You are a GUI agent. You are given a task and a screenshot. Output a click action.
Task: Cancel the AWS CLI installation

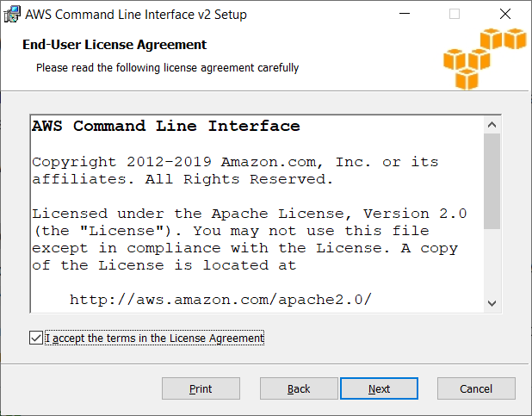(476, 388)
